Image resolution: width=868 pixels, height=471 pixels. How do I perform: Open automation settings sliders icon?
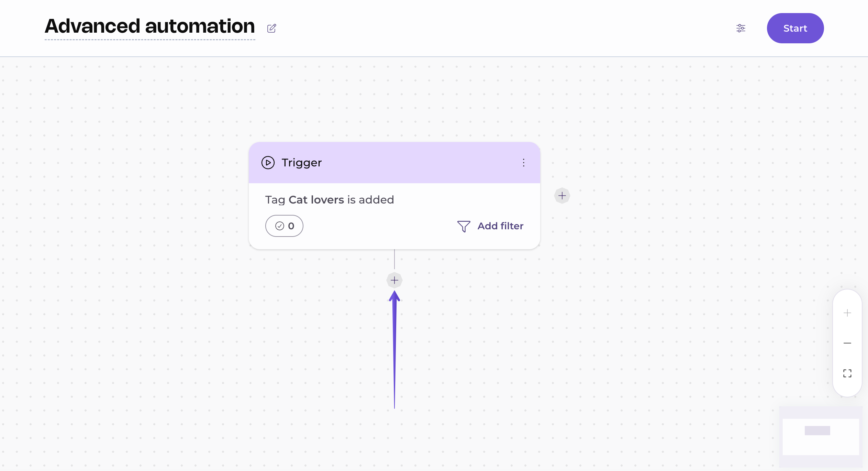741,28
